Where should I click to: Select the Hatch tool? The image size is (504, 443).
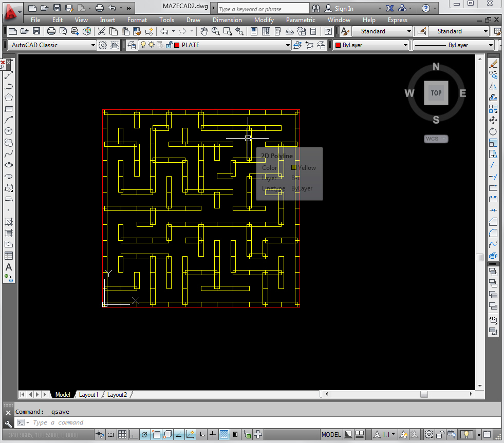coord(9,222)
